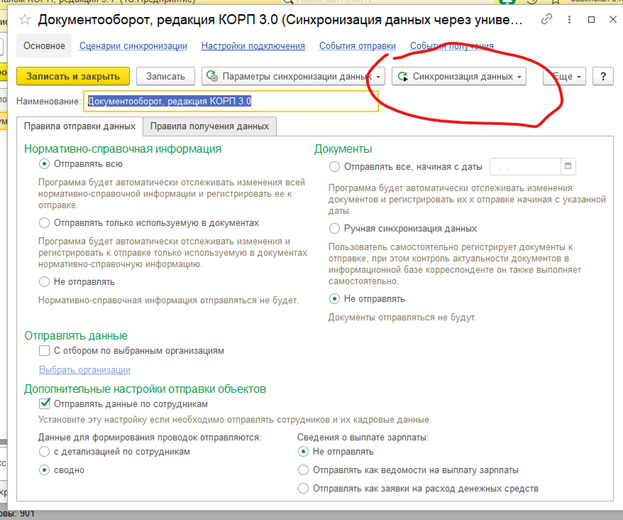Click into the Наименование field
This screenshot has width=623, height=520.
(230, 101)
